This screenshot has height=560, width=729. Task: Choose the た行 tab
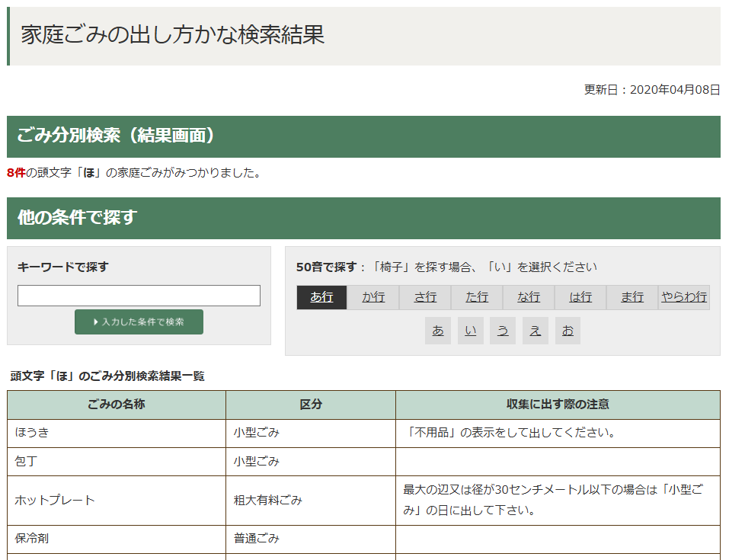pos(477,297)
